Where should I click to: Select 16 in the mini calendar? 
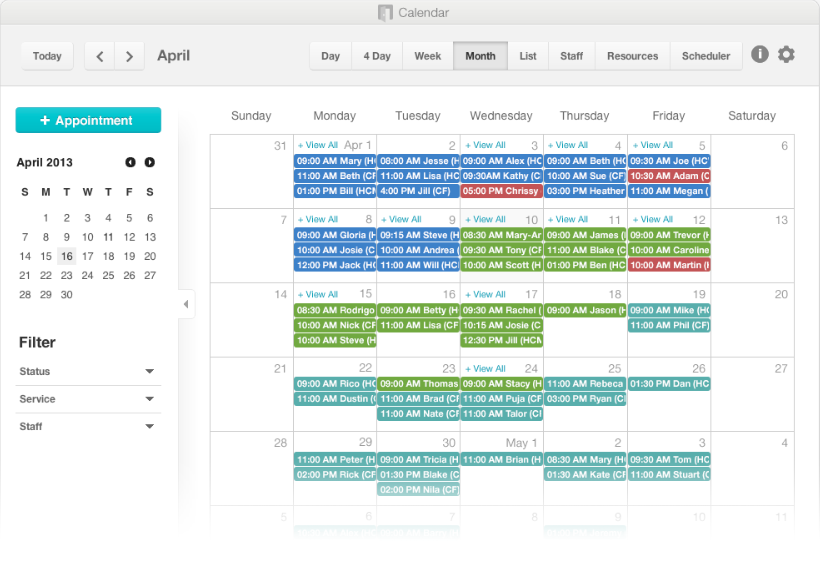[66, 256]
